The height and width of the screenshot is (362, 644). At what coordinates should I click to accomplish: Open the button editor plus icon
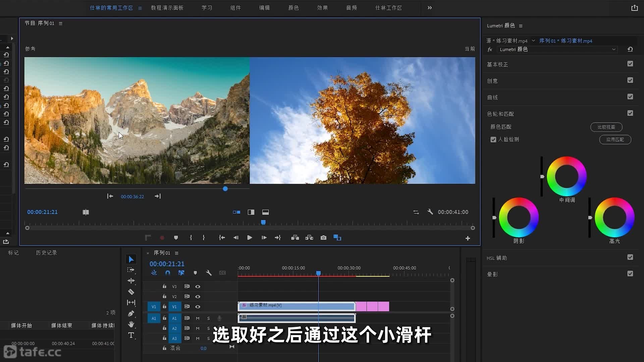[468, 238]
